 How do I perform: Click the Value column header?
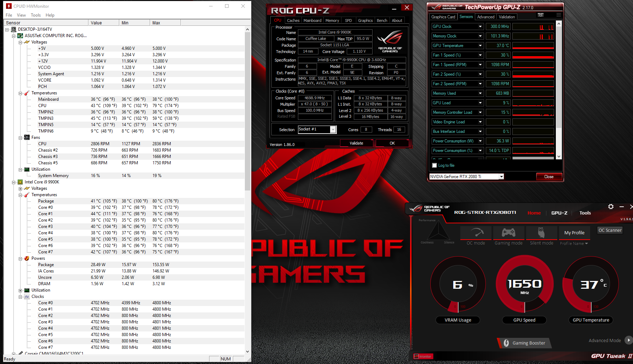[x=103, y=23]
